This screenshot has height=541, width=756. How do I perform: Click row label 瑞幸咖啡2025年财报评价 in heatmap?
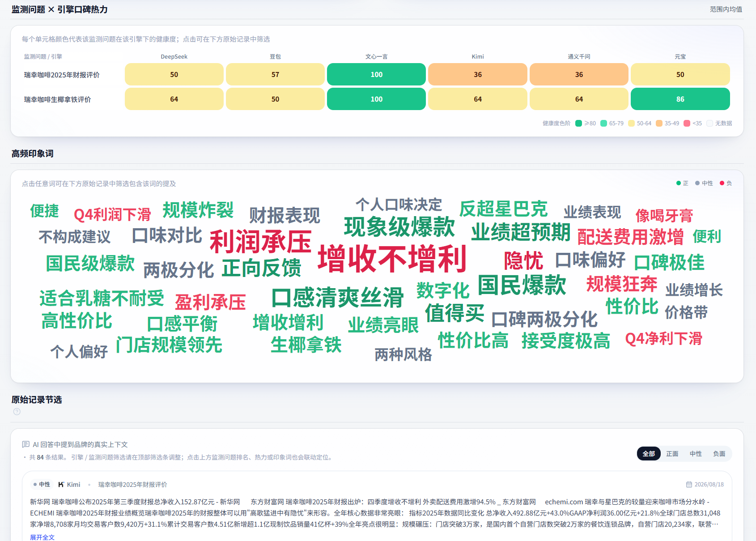coord(62,75)
